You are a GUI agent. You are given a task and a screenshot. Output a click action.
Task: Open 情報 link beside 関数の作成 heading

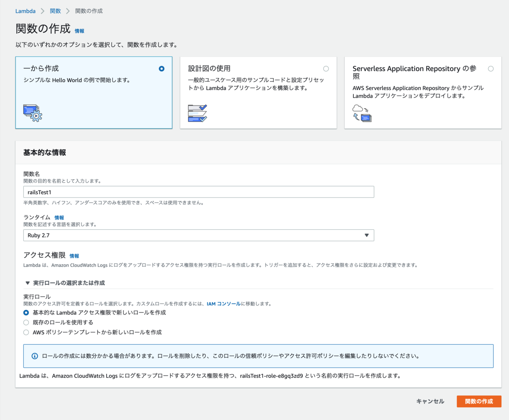(x=79, y=31)
